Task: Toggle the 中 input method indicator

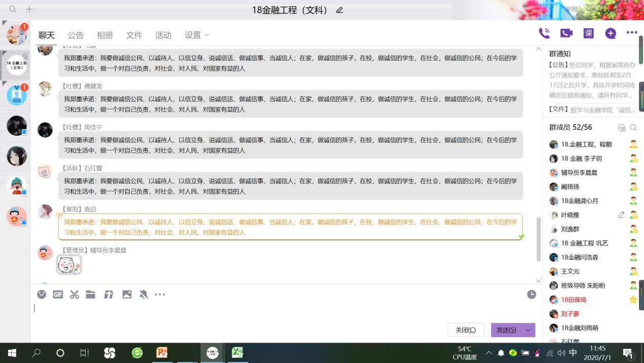Action: click(573, 353)
